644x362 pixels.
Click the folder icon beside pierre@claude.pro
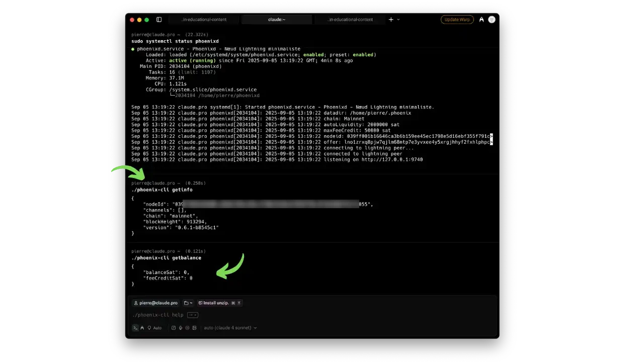click(x=186, y=303)
